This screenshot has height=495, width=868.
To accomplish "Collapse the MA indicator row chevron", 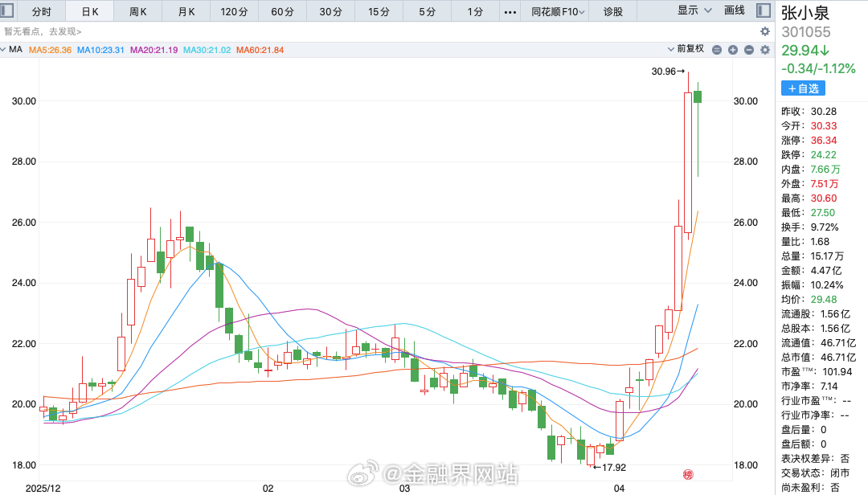I will pos(4,50).
